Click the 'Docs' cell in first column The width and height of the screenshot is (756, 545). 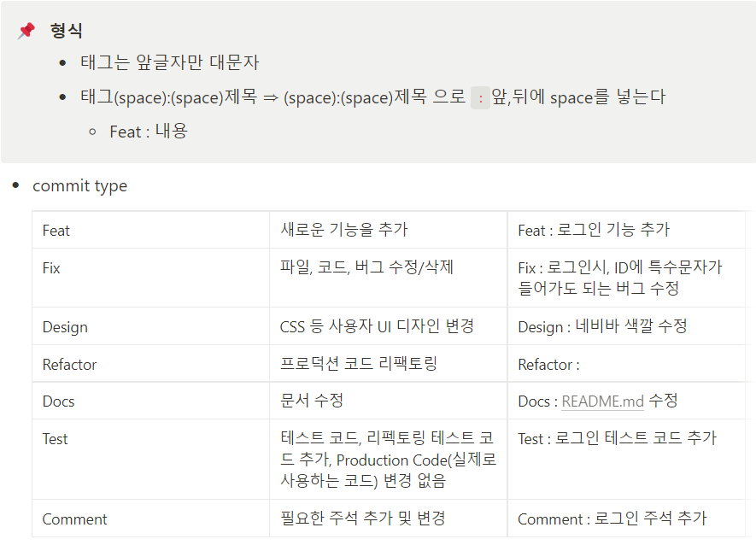[x=151, y=401]
